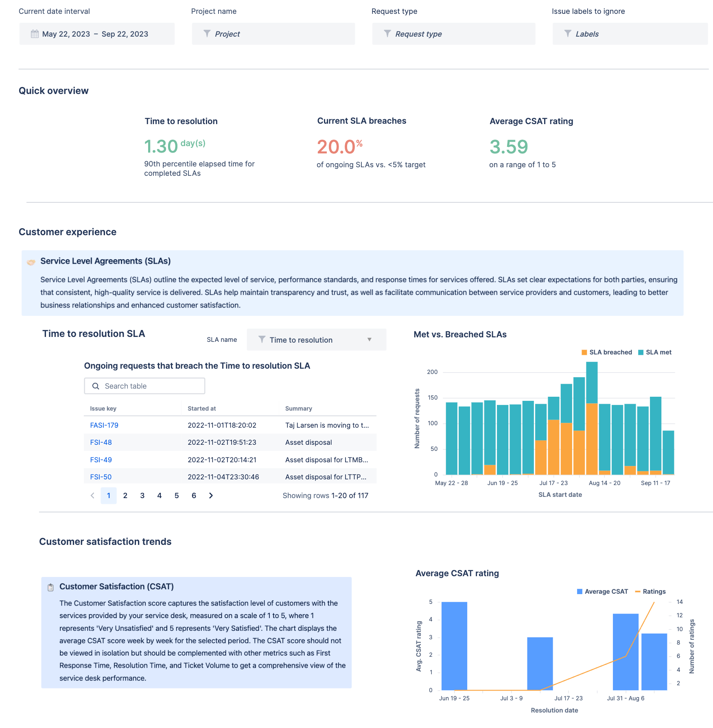Advance to the next table page chevron
This screenshot has width=713, height=728.
[211, 495]
